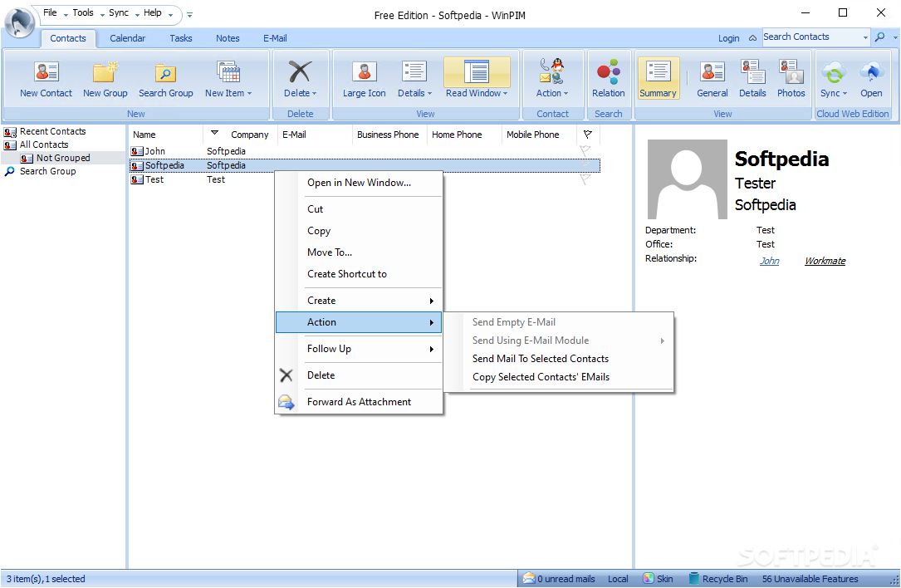
Task: Show the General contact view
Action: point(712,80)
